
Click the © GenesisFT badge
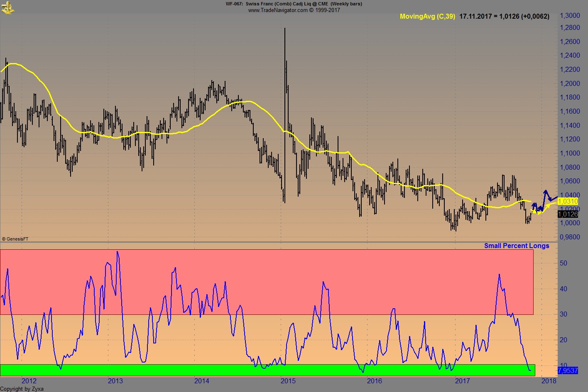[15, 239]
